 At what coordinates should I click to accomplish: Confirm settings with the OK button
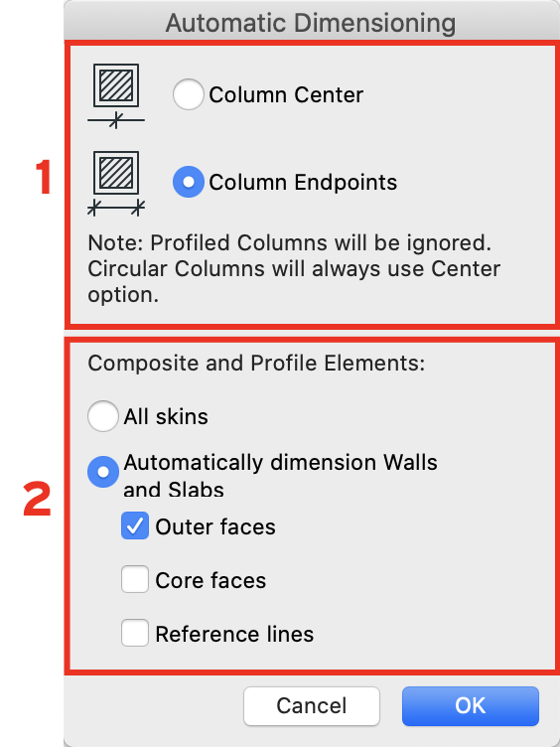point(471,706)
